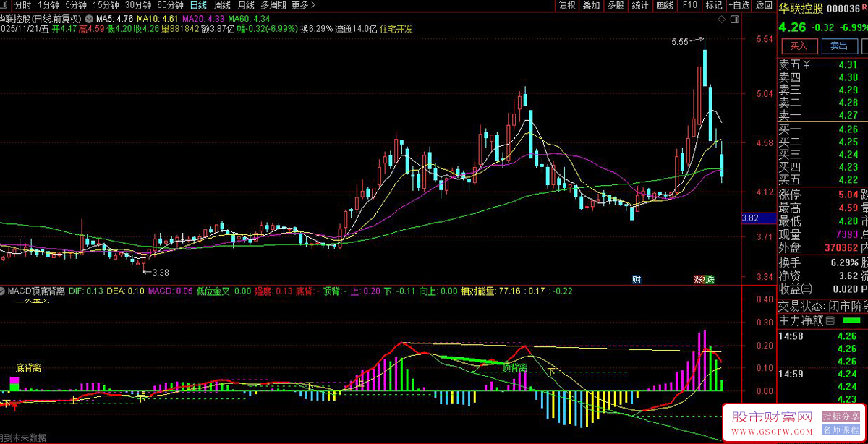Switch to the 周线 weekly chart tab
This screenshot has height=444, width=868.
pos(222,5)
